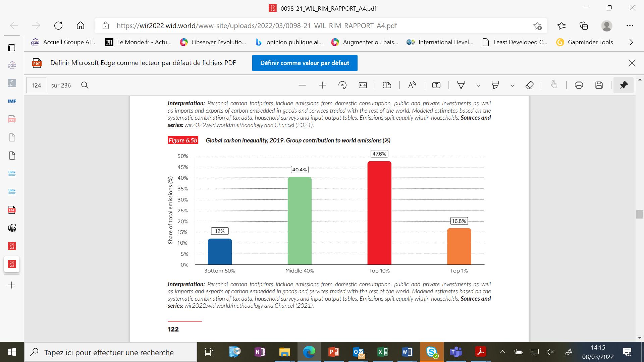644x362 pixels.
Task: Open Gapminder Tools bookmark
Action: click(585, 42)
